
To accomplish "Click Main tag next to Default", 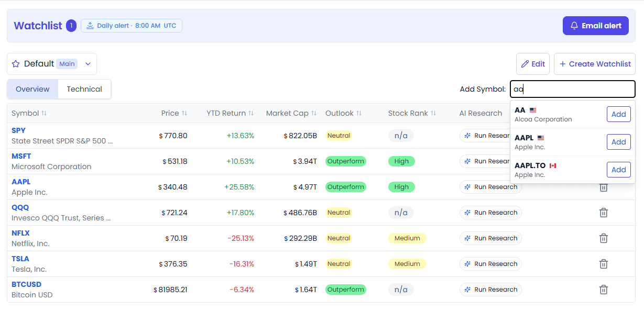I will point(67,64).
